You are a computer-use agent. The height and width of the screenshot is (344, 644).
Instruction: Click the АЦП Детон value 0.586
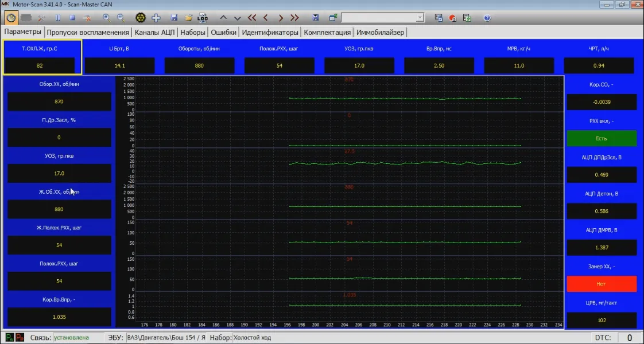pos(602,211)
